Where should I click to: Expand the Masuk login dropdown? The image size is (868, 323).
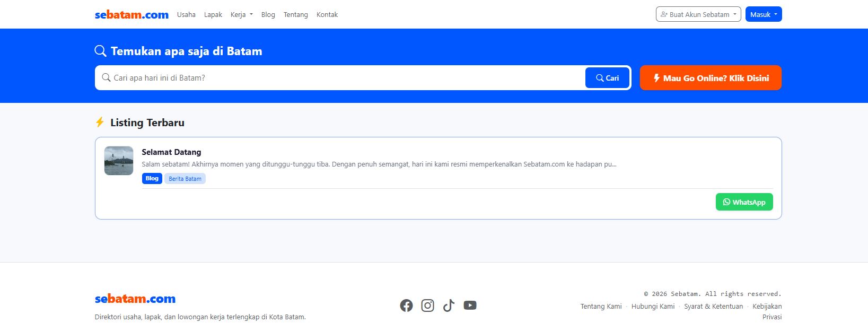(764, 14)
